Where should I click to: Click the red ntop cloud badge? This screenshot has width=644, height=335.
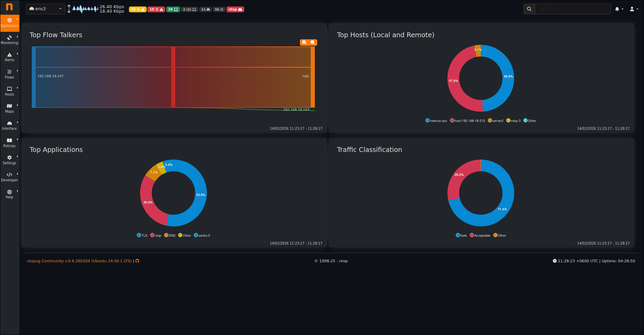(x=235, y=10)
